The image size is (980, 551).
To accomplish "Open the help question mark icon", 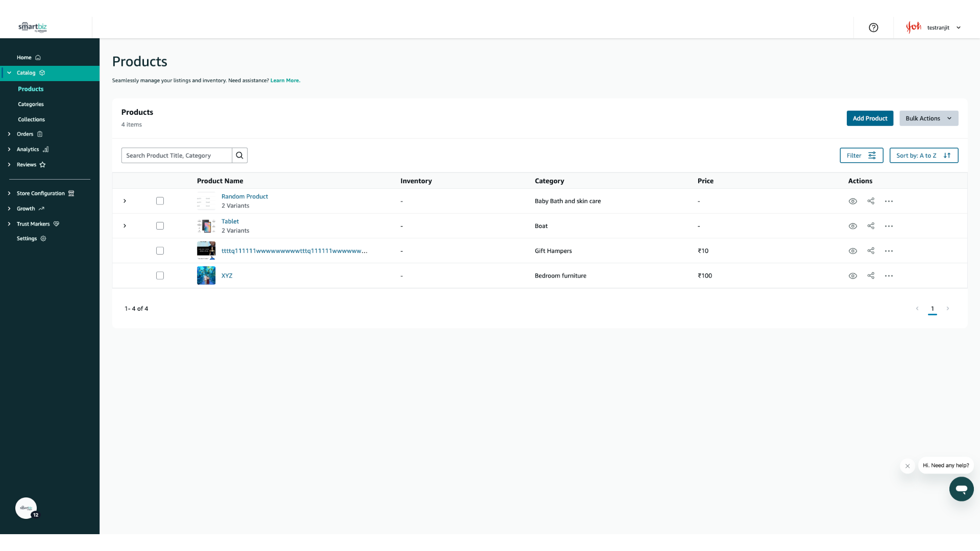I will click(x=873, y=28).
